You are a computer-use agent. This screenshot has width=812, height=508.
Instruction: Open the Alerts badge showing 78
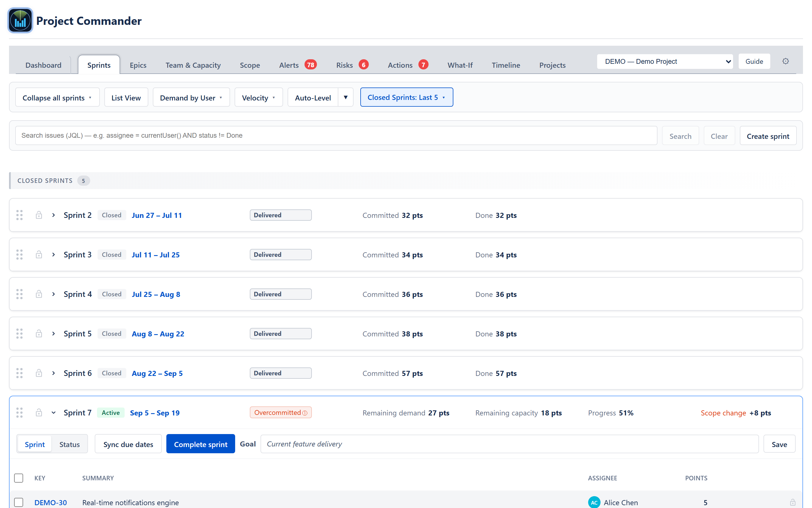coord(311,65)
